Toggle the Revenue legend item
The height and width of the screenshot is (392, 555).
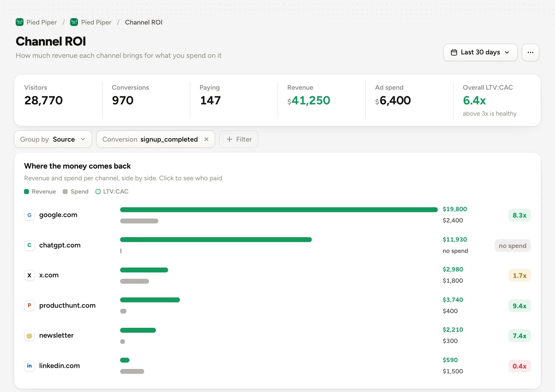tap(40, 192)
